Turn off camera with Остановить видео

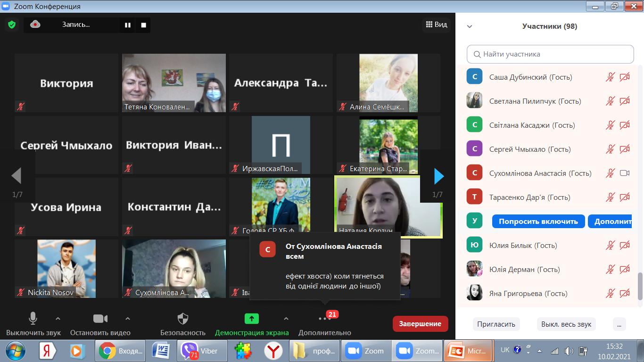(100, 324)
